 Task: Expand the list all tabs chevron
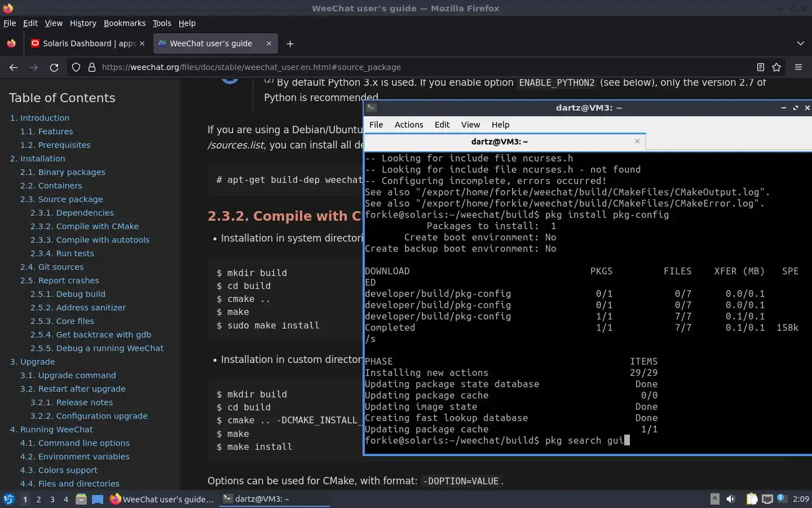[801, 43]
